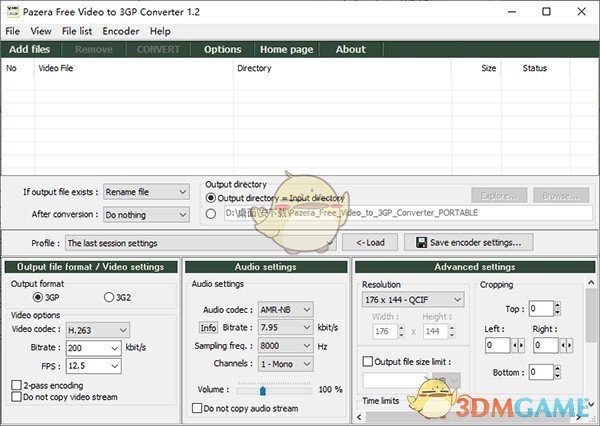600x426 pixels.
Task: Click the Advanced settings panel header
Action: coord(475,267)
